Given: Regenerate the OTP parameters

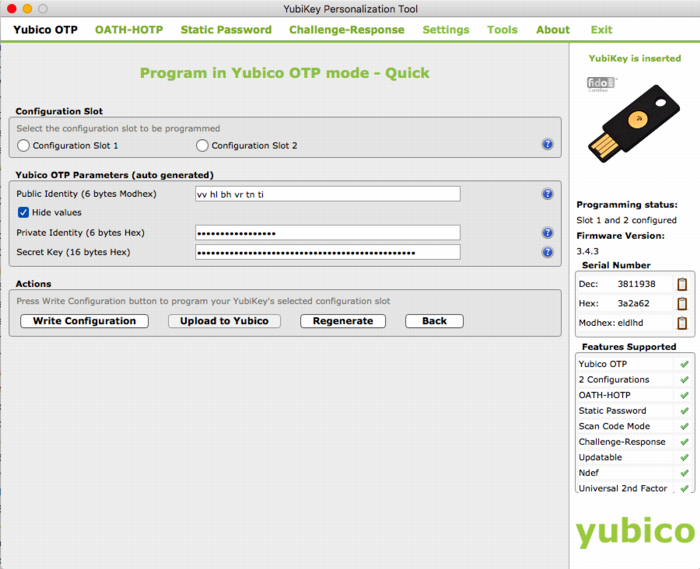Looking at the screenshot, I should pyautogui.click(x=343, y=321).
